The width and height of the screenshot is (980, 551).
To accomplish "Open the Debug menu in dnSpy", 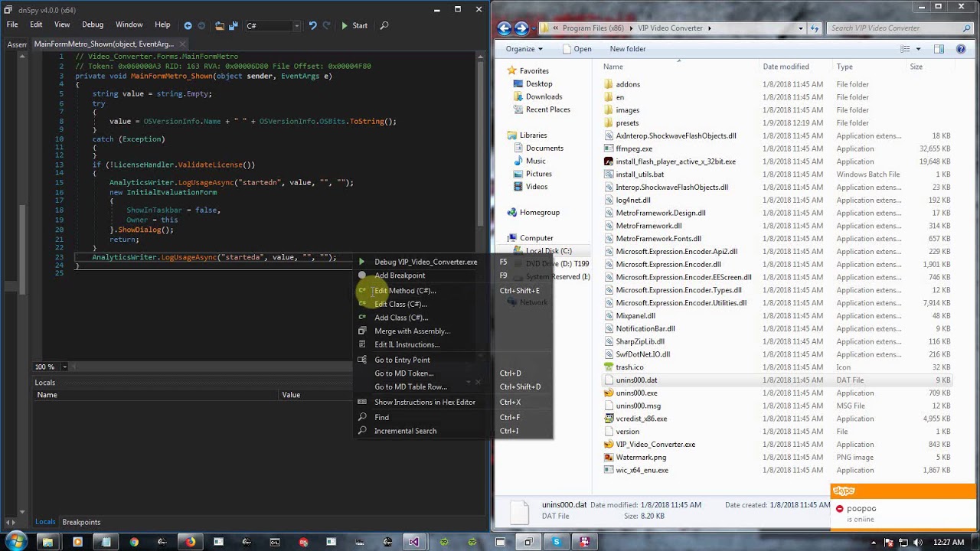I will (x=92, y=24).
